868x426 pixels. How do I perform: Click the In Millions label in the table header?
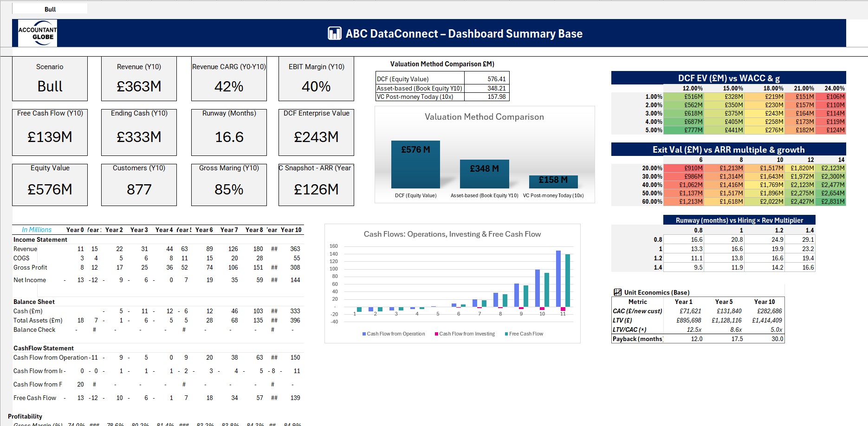point(37,230)
